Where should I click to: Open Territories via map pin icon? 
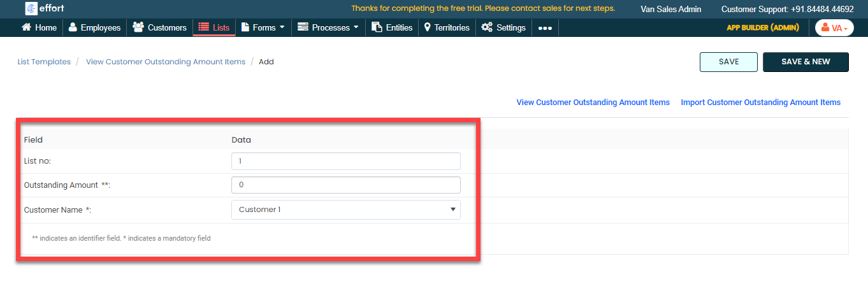click(x=427, y=27)
